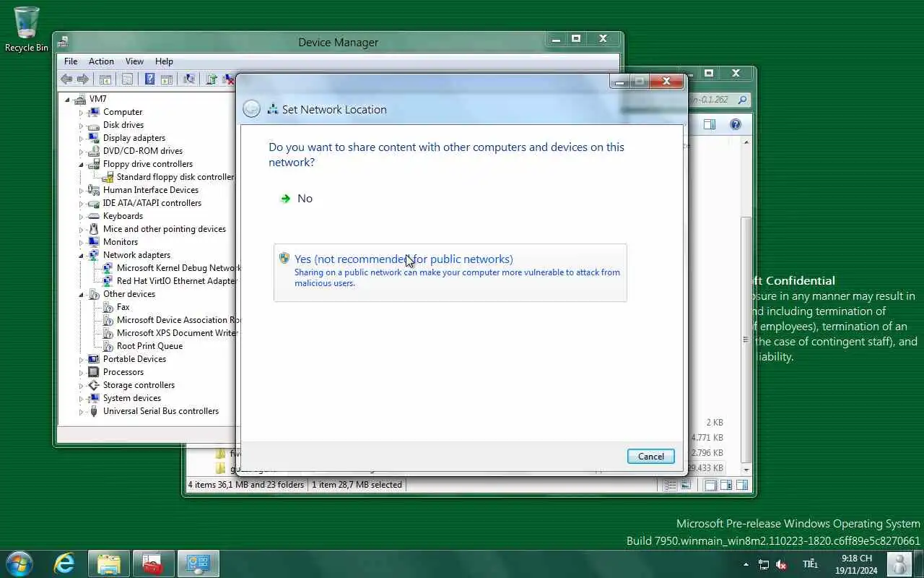Collapse the Floppy drive controllers node
924x578 pixels.
pos(81,164)
